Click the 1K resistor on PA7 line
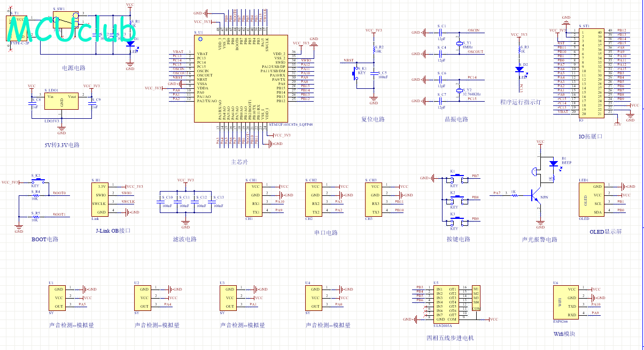644x350 pixels. [515, 195]
